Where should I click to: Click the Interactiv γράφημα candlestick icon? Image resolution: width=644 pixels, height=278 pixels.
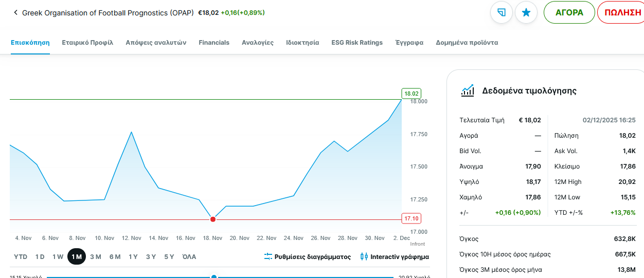364,256
